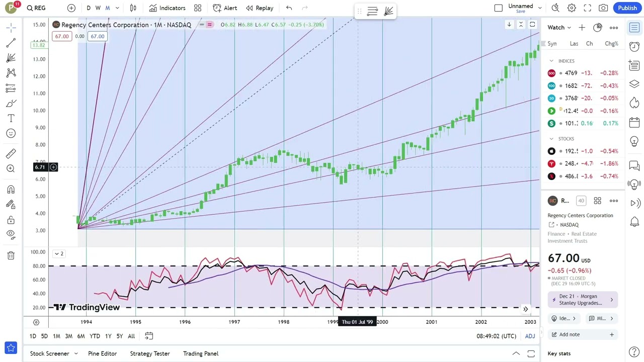This screenshot has width=644, height=362.
Task: Open the emoji icons tool
Action: [x=11, y=133]
